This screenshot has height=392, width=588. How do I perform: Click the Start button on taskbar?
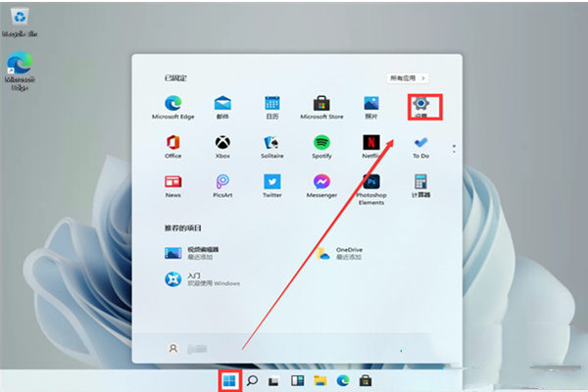tap(229, 381)
